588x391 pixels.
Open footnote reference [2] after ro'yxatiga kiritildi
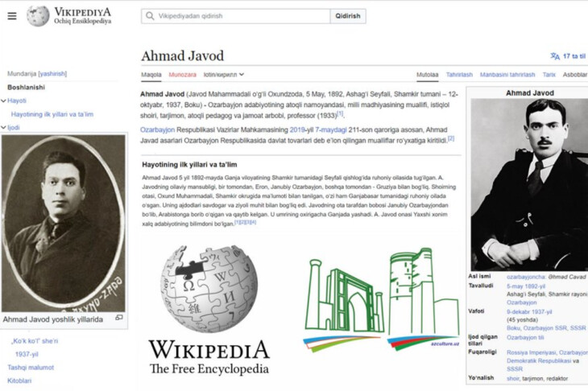click(451, 138)
